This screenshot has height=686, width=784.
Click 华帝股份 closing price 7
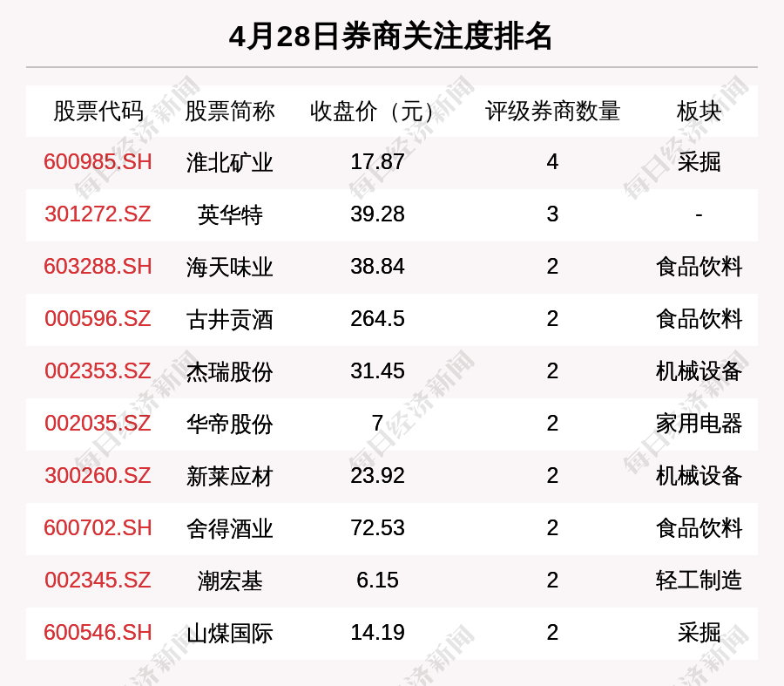point(377,424)
